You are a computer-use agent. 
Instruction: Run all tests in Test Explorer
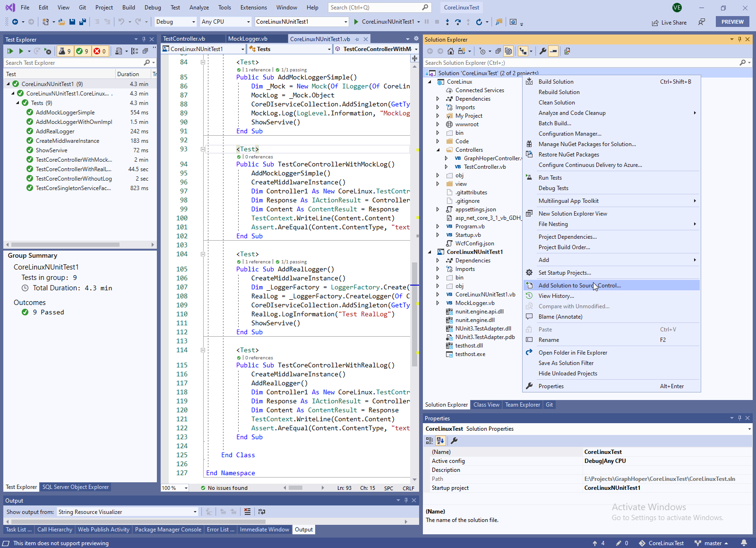click(10, 51)
